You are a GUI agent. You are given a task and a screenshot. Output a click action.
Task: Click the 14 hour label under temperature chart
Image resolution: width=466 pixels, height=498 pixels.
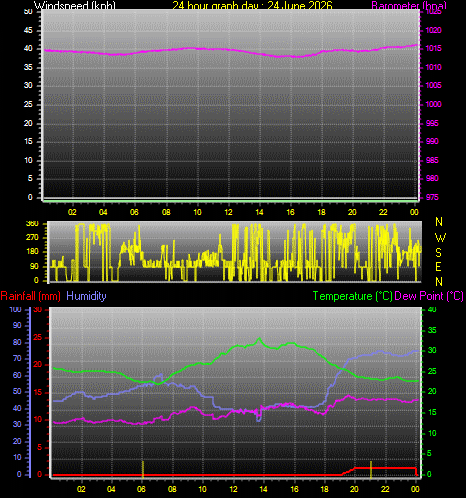click(263, 489)
